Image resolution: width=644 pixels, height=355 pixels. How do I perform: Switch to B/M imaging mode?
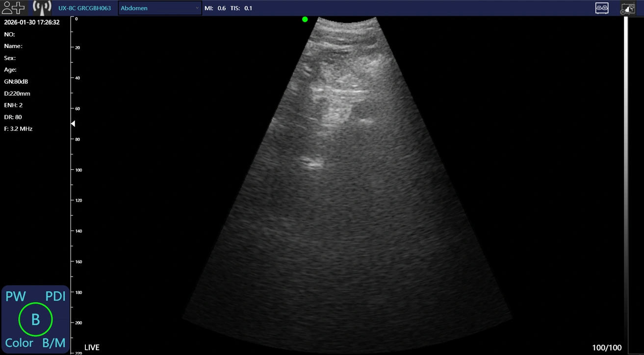click(53, 343)
